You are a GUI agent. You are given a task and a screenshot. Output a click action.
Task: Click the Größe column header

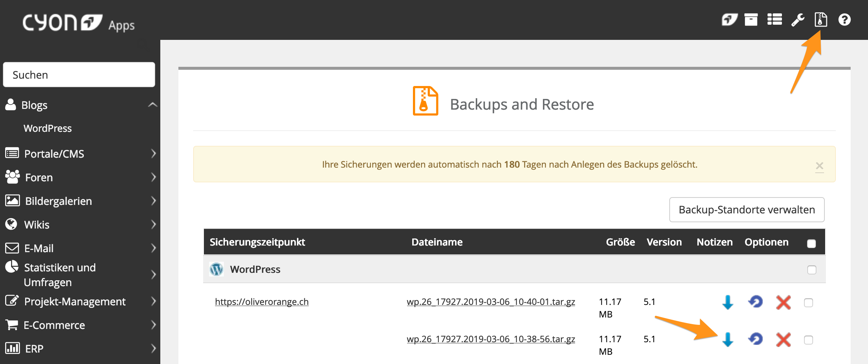coord(620,242)
